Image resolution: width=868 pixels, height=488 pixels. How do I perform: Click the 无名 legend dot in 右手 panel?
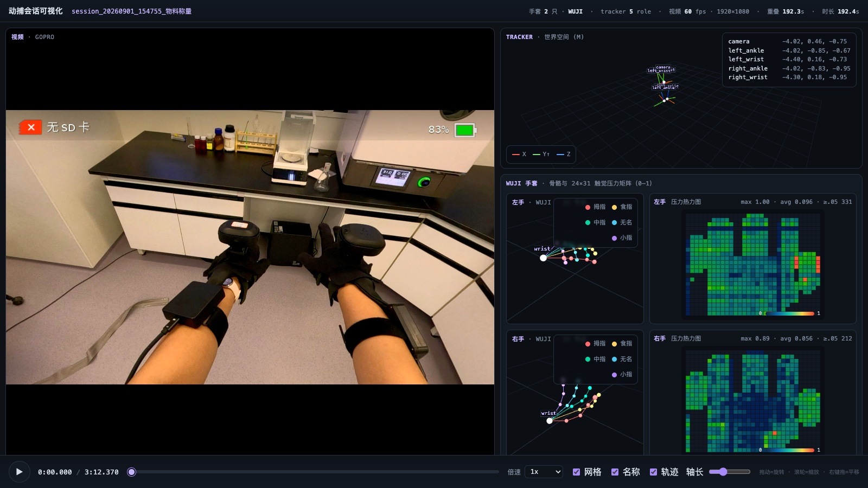click(x=614, y=359)
